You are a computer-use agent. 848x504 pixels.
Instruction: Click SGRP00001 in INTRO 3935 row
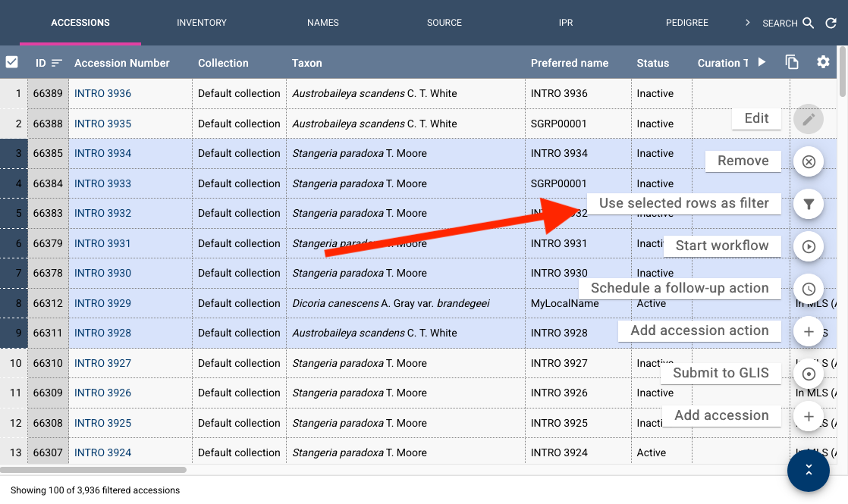click(559, 124)
